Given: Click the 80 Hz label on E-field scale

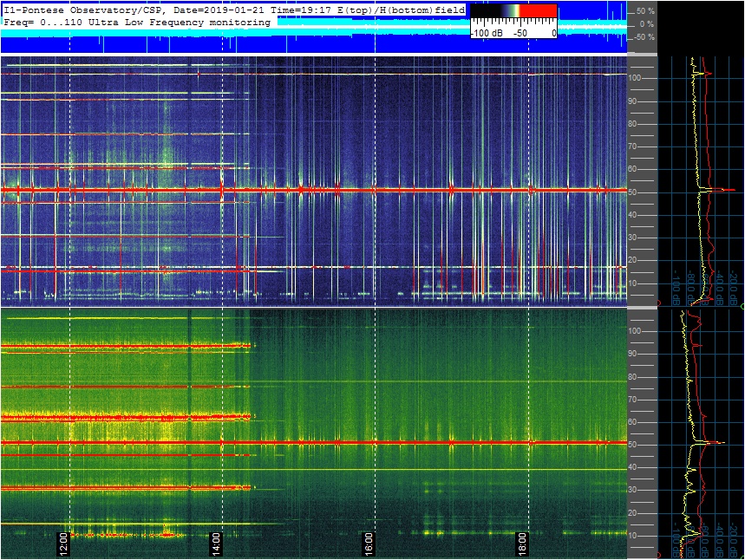Looking at the screenshot, I should point(632,124).
